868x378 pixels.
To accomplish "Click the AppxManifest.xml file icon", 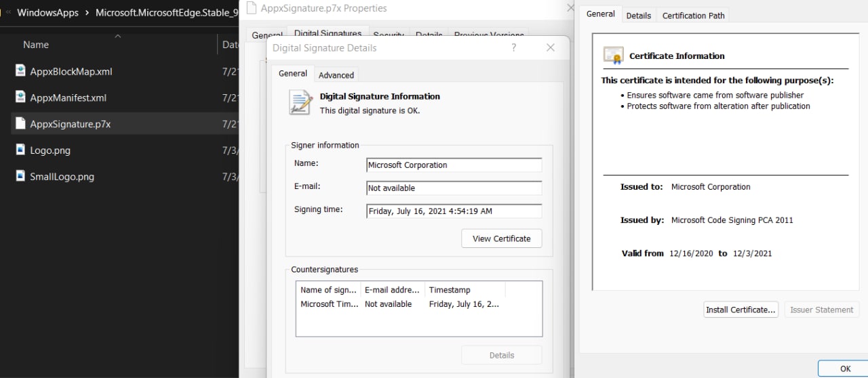I will 20,98.
